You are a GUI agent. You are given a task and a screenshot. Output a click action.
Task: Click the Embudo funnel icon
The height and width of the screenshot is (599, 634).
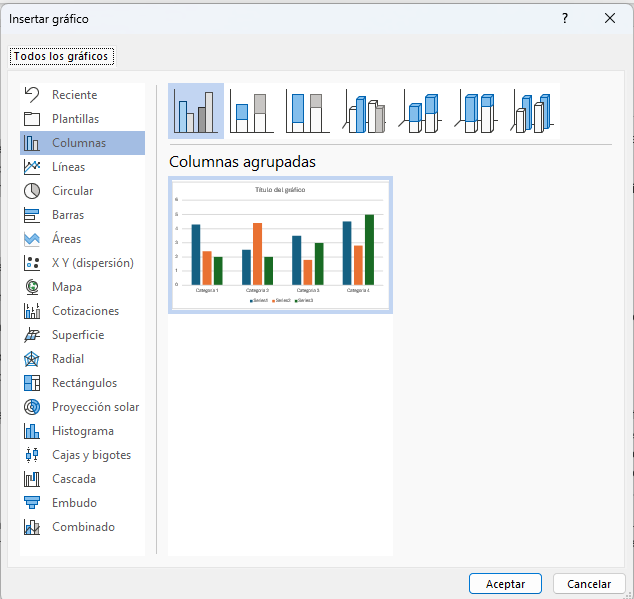[32, 503]
